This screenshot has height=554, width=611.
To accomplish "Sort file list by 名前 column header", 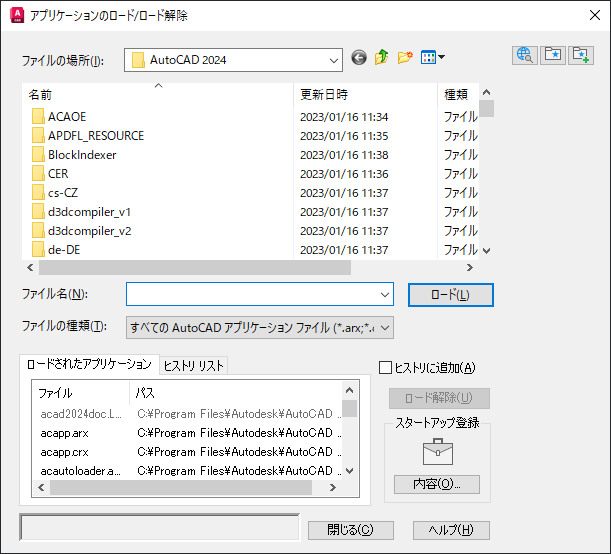I will click(157, 94).
